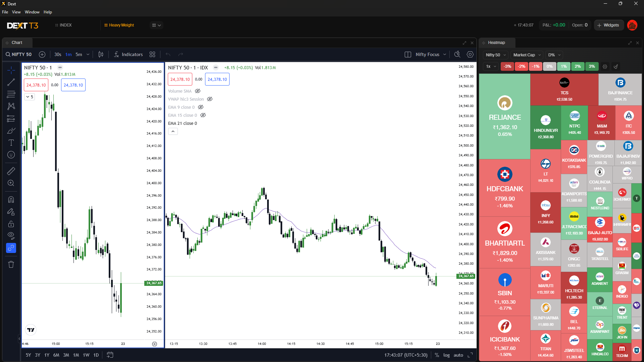The image size is (644, 362).
Task: Open the chart layout grid selector
Action: click(152, 54)
